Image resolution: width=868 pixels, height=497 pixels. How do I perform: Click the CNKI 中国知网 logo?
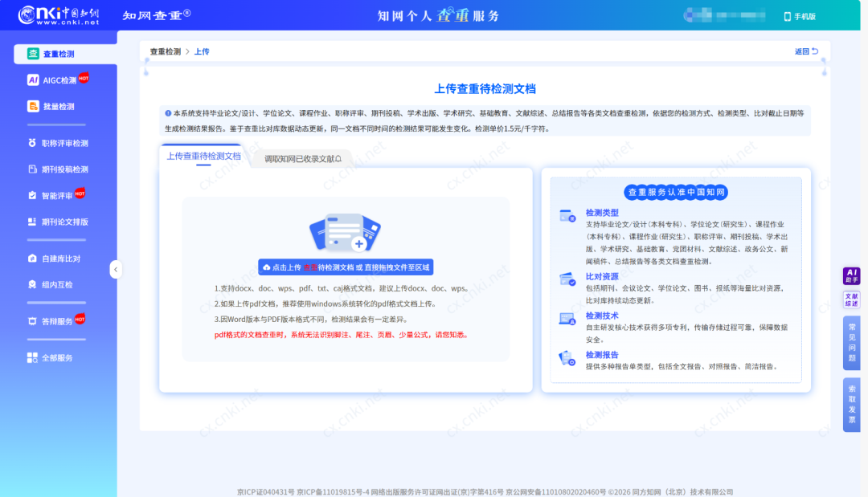[x=59, y=15]
